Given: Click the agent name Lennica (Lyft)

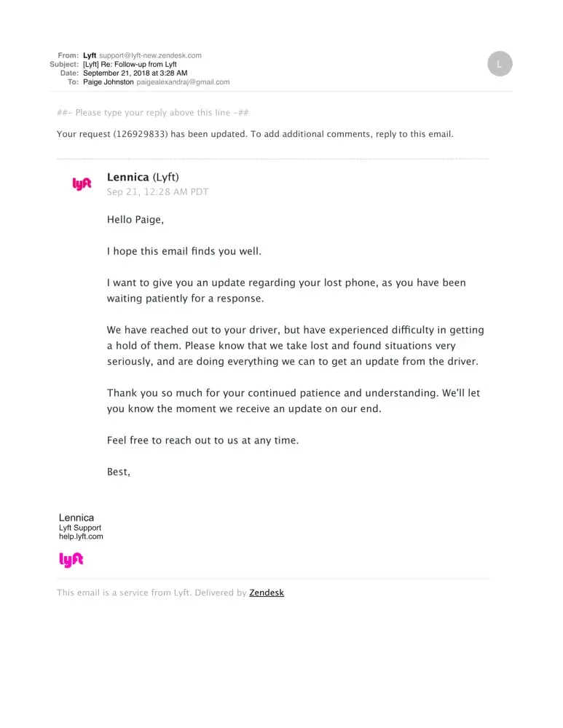Looking at the screenshot, I should click(x=143, y=177).
